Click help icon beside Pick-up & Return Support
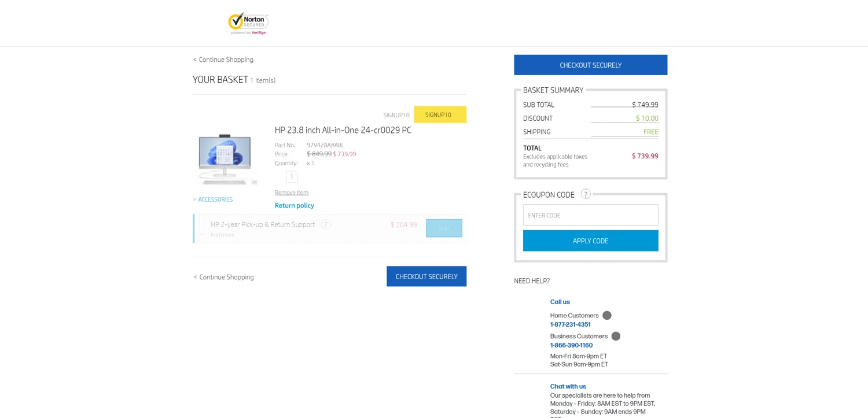Screen dimensions: 868x418 tap(326, 224)
